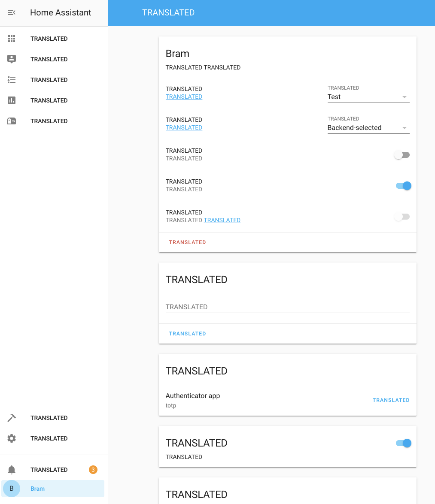The height and width of the screenshot is (504, 435).
Task: Select the Overview grid icon in the sidebar
Action: tap(11, 39)
